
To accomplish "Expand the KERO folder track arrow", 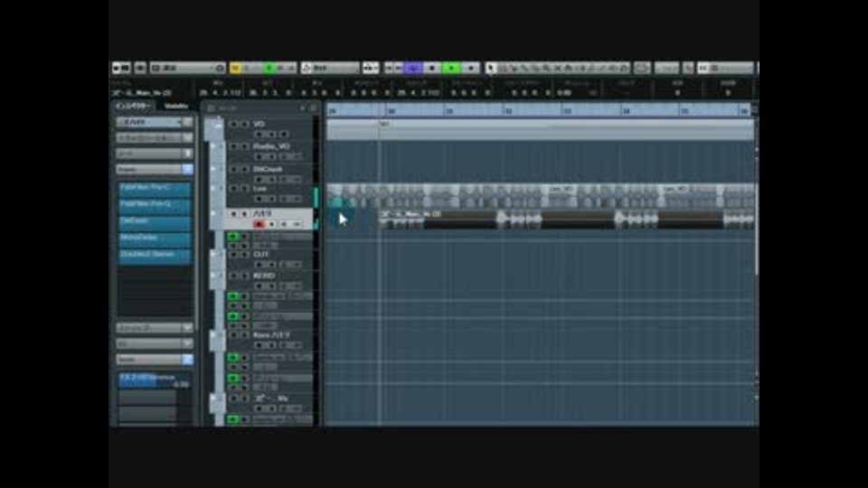I will click(x=213, y=275).
